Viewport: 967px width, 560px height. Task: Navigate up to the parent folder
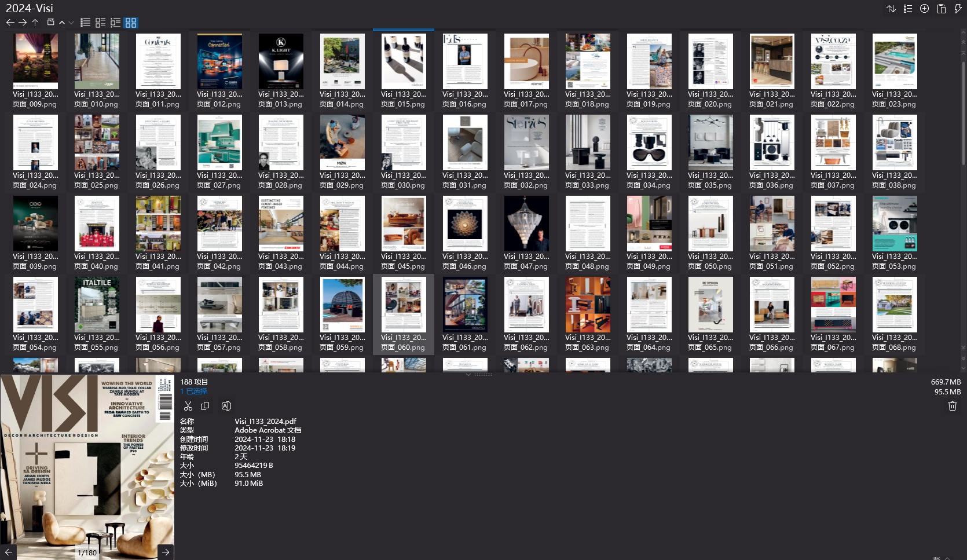click(35, 22)
